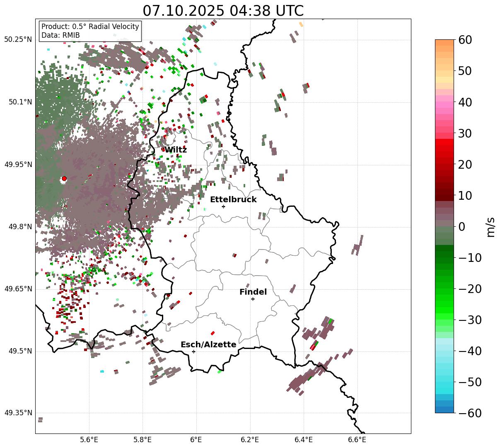
Task: Click the 5.6°E longitude label
Action: 89,440
